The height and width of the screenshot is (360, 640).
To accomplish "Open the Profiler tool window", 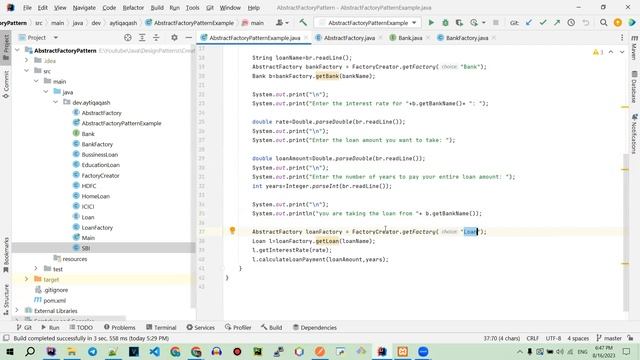I will [x=238, y=327].
